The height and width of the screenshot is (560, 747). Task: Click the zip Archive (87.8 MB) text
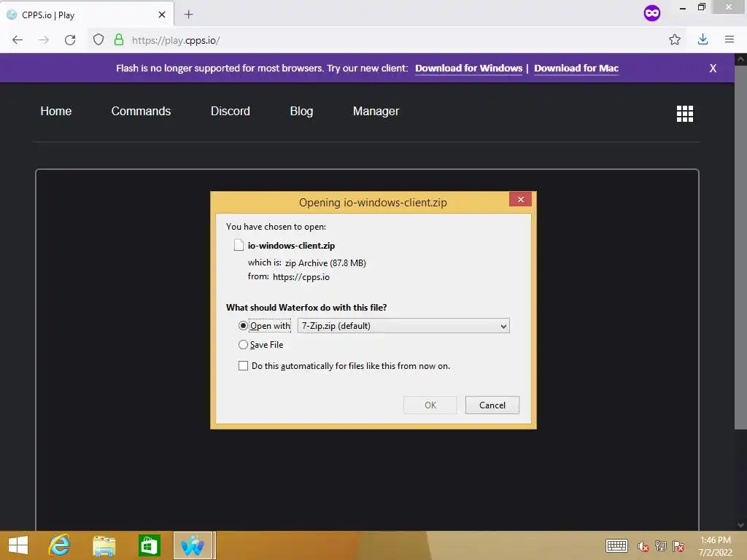325,262
